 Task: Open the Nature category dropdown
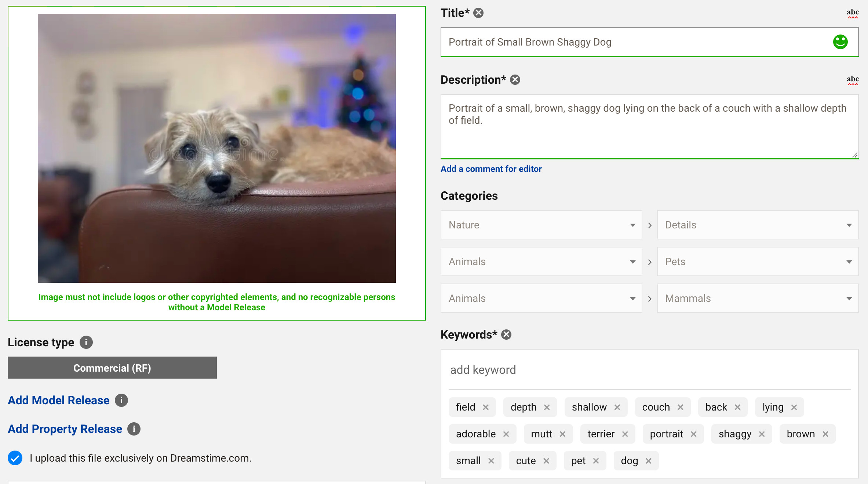(x=541, y=225)
